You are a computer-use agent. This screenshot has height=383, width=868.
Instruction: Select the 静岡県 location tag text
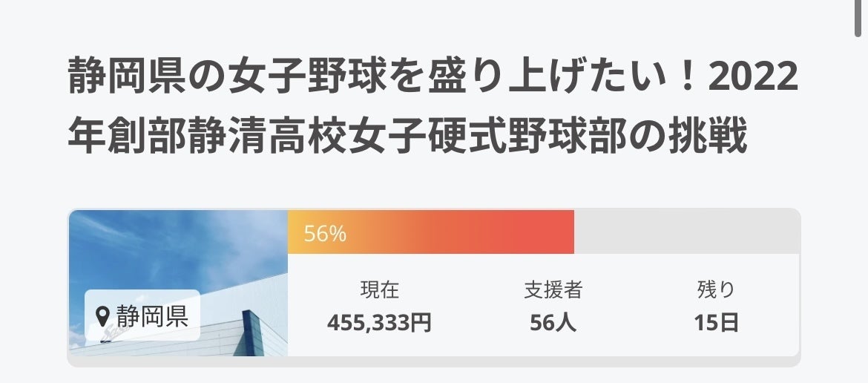click(152, 316)
